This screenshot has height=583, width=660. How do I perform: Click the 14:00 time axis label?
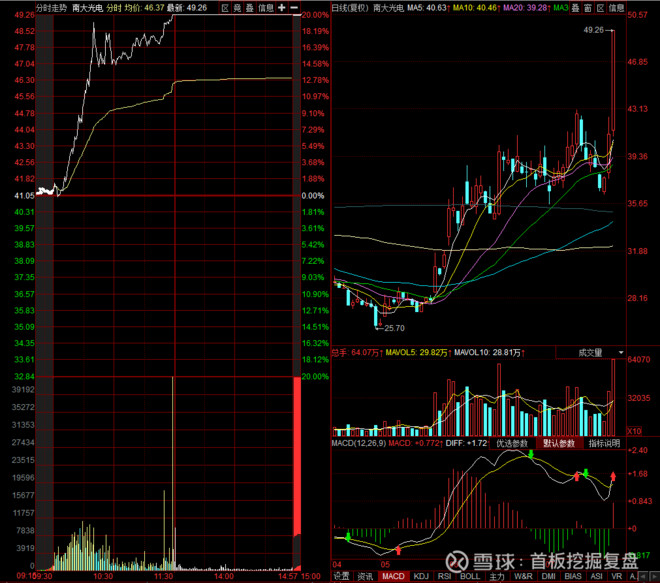[x=224, y=576]
